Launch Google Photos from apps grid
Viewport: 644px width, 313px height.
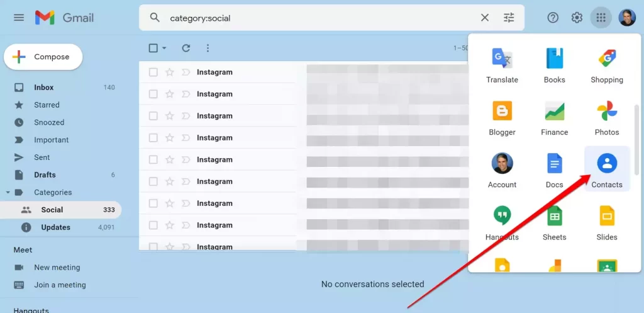(x=606, y=117)
